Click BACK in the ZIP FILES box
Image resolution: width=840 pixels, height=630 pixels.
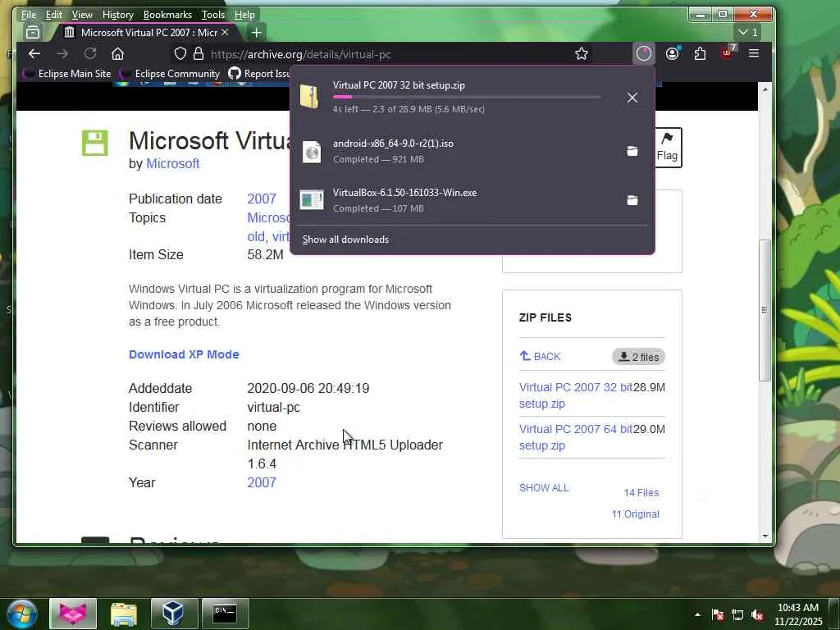coord(540,356)
